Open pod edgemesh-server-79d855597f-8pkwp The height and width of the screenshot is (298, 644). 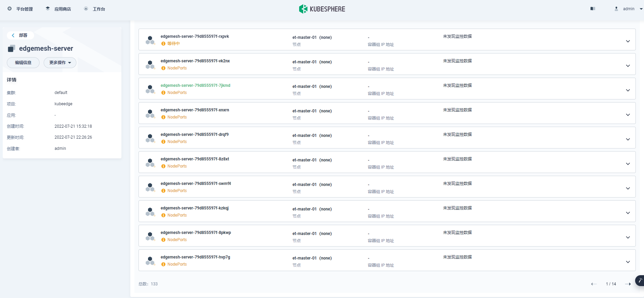pos(196,233)
